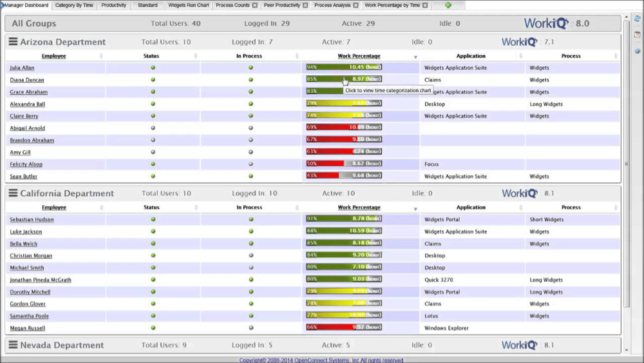Click the green plus add-tab icon

point(448,5)
